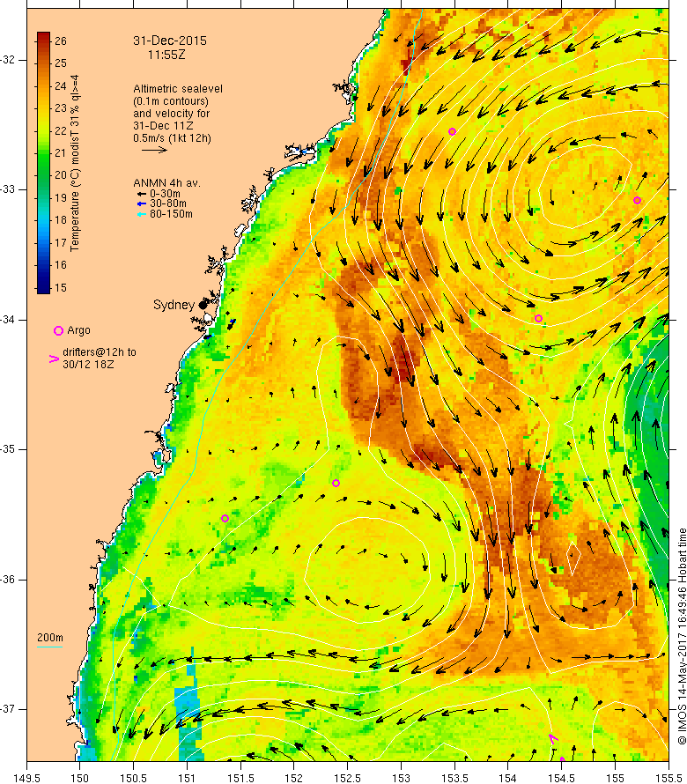Viewport: 687px width, 784px height.
Task: Click the drifters@12h legend text
Action: point(99,359)
